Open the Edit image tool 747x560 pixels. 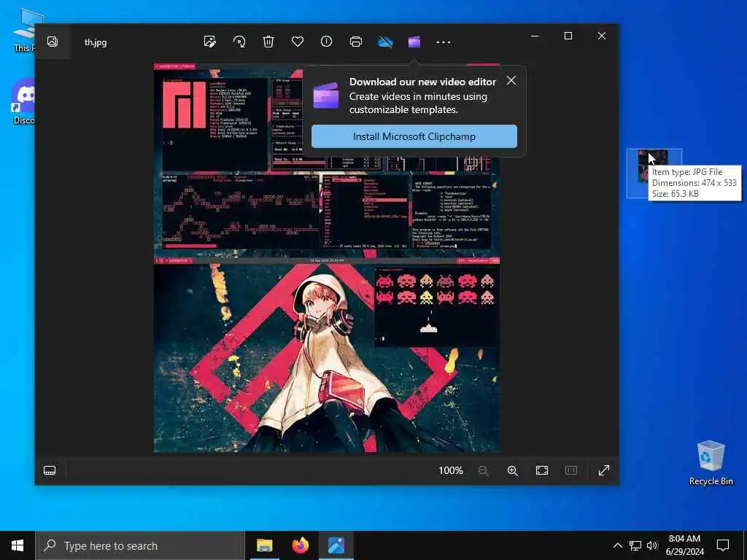pos(209,42)
